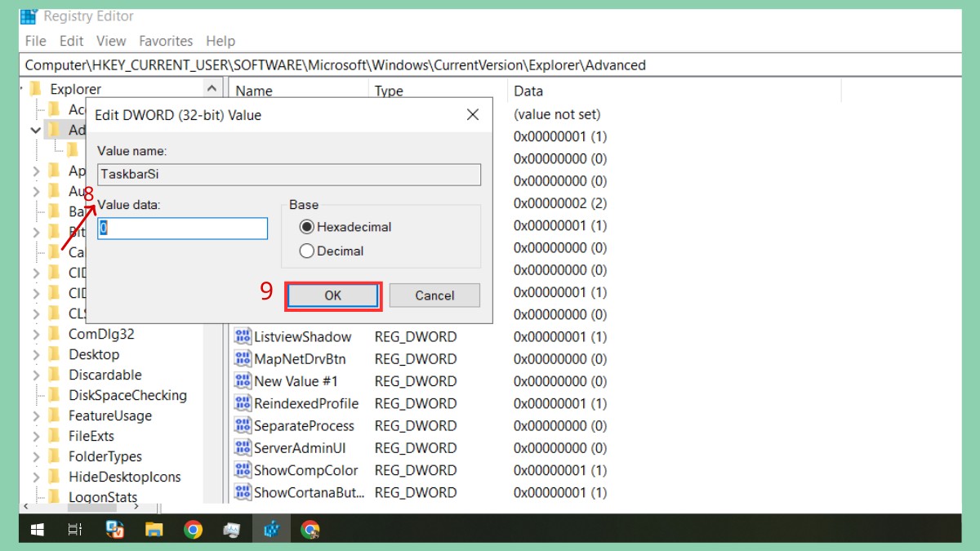Click the ShowCortanaBut DWORD value icon

click(x=242, y=492)
